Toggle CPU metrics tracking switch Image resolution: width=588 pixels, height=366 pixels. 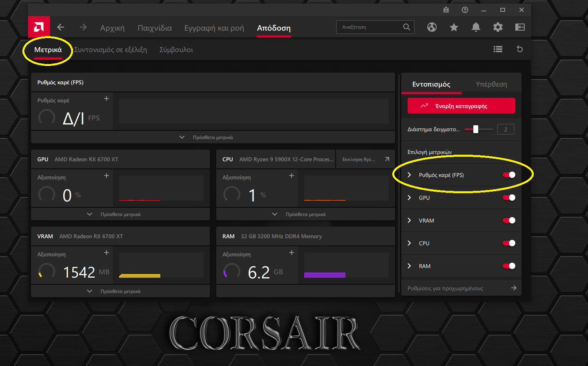pyautogui.click(x=509, y=243)
